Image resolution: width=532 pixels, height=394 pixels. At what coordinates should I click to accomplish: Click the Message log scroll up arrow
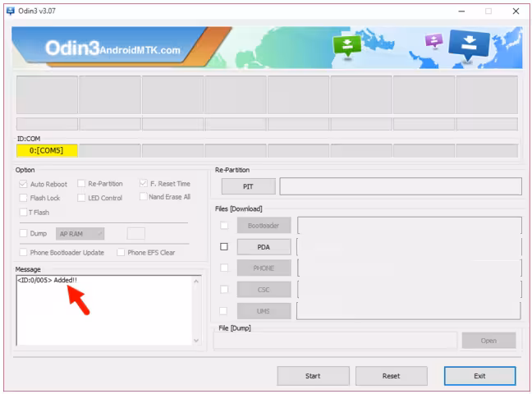point(196,282)
